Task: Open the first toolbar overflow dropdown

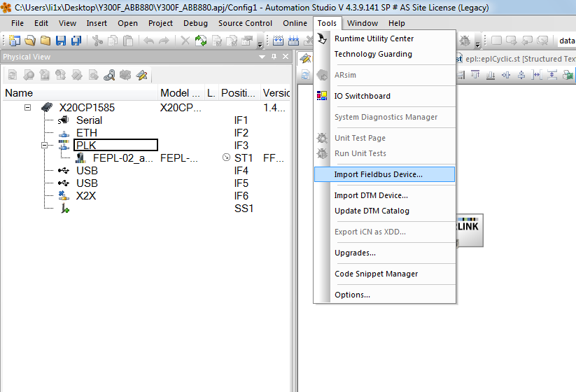Action: (x=260, y=45)
